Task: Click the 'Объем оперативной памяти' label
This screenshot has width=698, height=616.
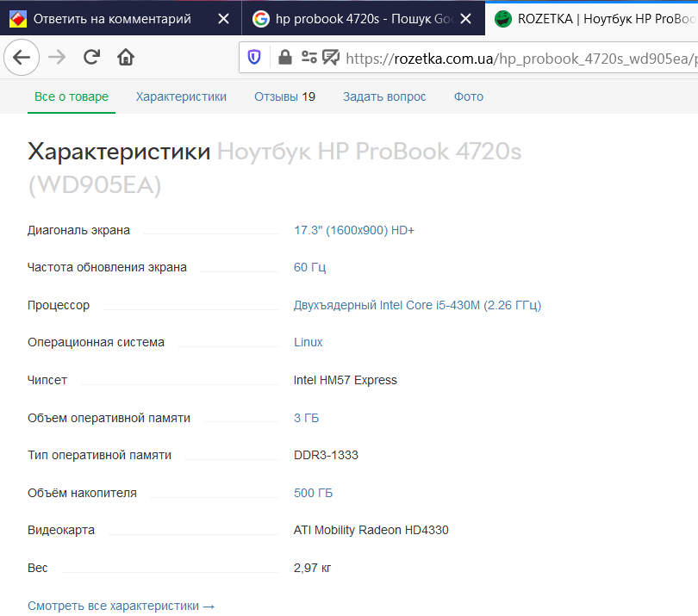Action: tap(109, 418)
